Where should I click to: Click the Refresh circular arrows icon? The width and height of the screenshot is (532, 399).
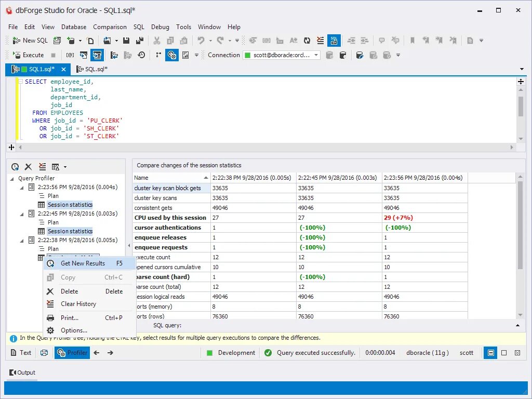coord(307,41)
